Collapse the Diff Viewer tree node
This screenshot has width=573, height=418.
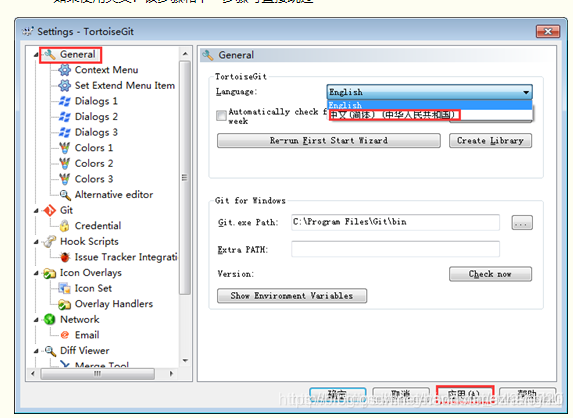click(x=36, y=351)
